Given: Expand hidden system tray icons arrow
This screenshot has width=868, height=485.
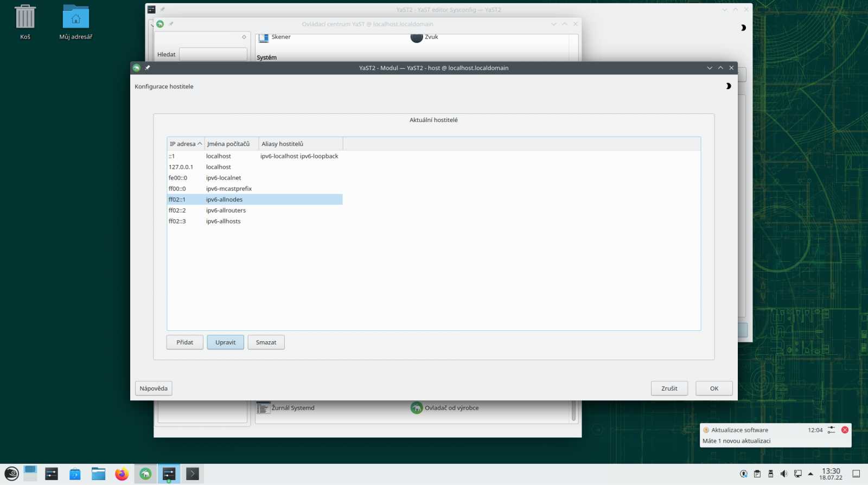Looking at the screenshot, I should 810,474.
